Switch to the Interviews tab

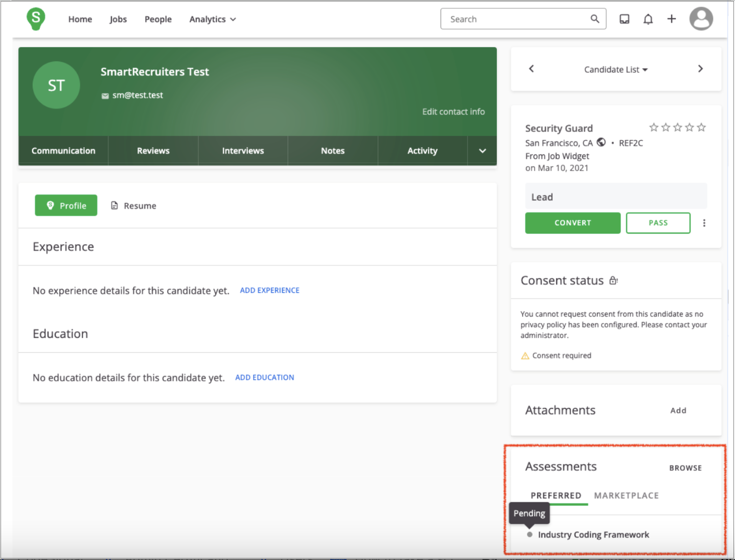[x=243, y=151]
